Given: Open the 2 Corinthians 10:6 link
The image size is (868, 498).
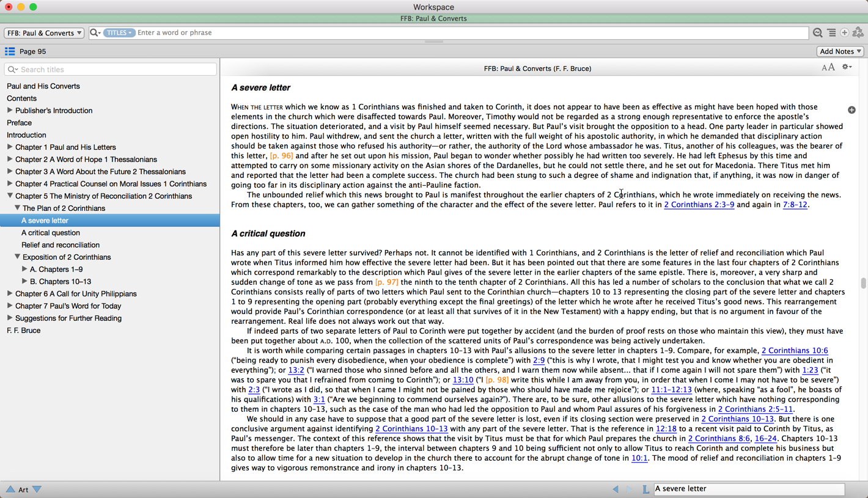Looking at the screenshot, I should (x=795, y=351).
